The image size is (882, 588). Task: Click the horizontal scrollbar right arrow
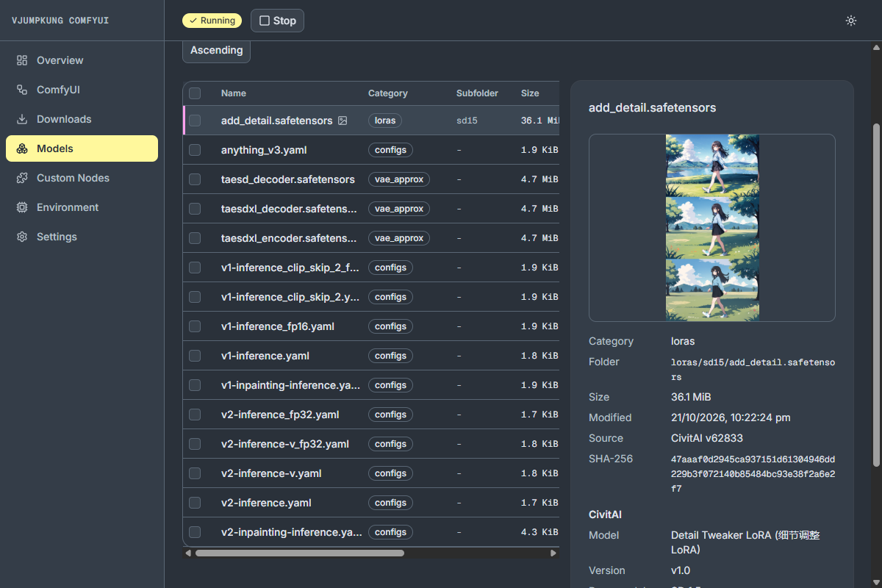tap(554, 553)
